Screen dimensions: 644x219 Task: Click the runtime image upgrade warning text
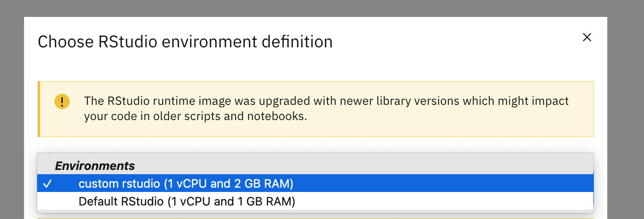326,109
